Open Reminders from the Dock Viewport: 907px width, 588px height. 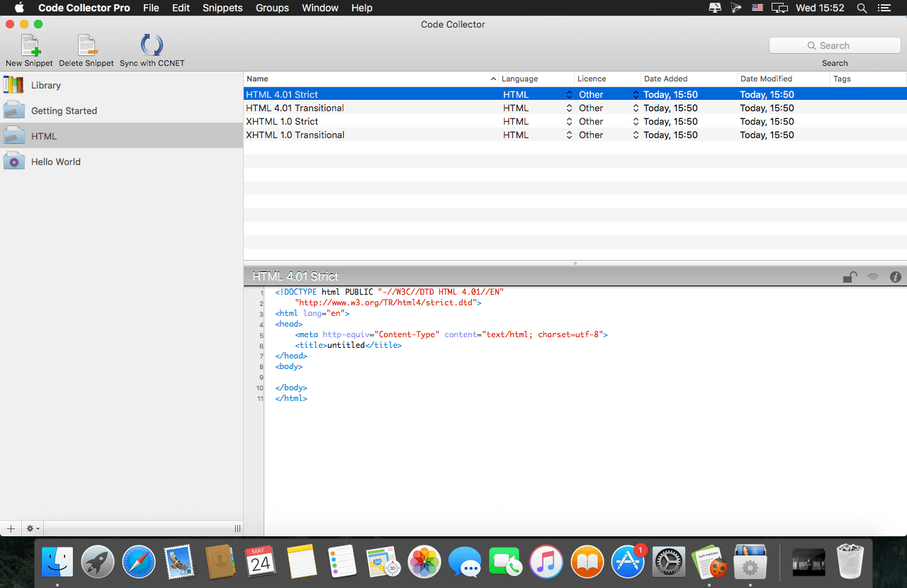point(343,562)
